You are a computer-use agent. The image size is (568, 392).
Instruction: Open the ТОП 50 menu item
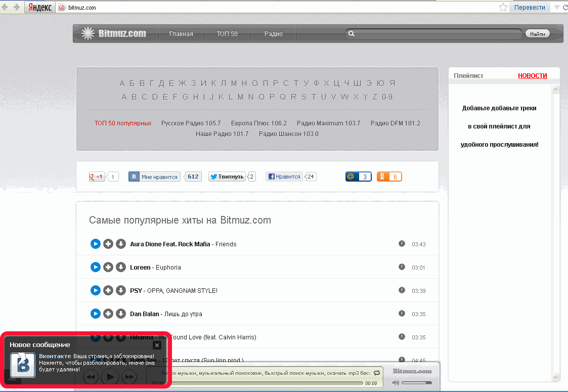[227, 34]
